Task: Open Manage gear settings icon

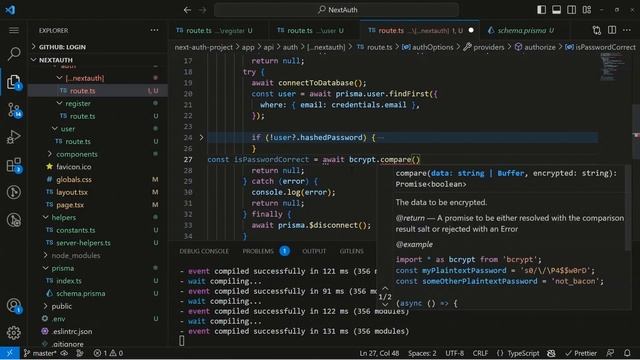Action: (14, 333)
